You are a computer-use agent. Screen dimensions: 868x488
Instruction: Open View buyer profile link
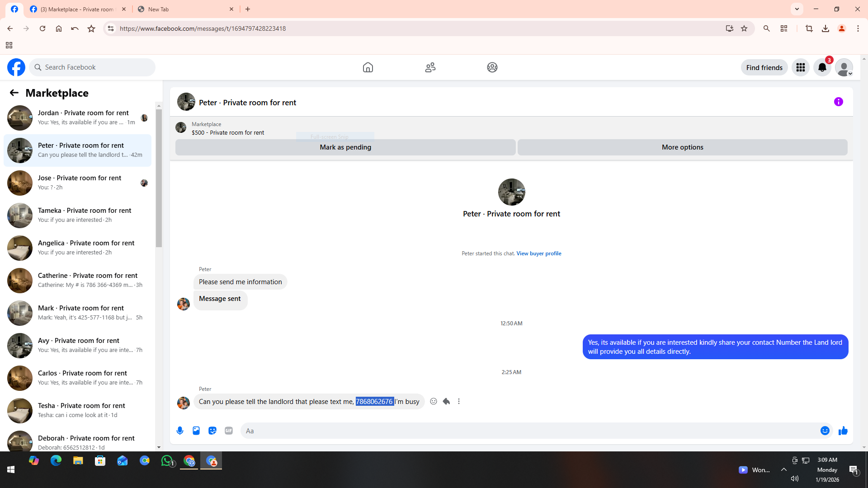coord(539,253)
